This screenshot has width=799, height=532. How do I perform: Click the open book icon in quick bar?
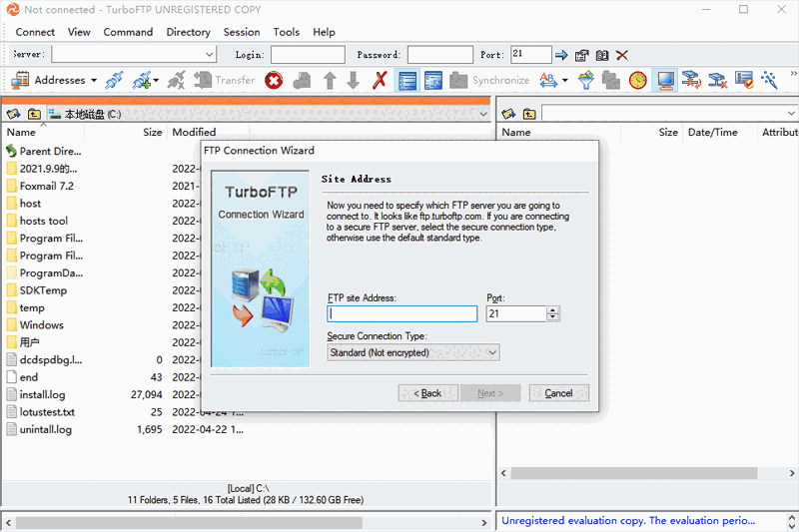pyautogui.click(x=602, y=55)
